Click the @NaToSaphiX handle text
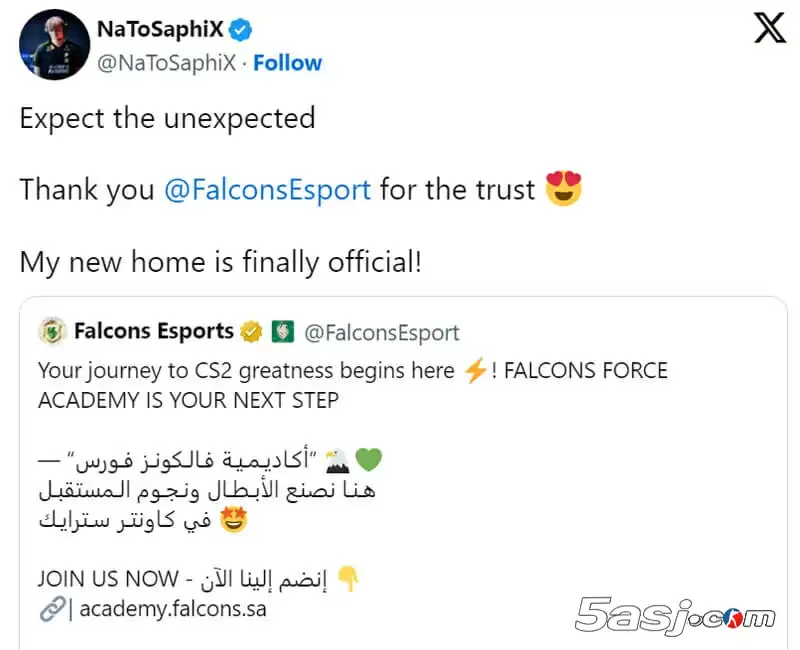 (168, 62)
